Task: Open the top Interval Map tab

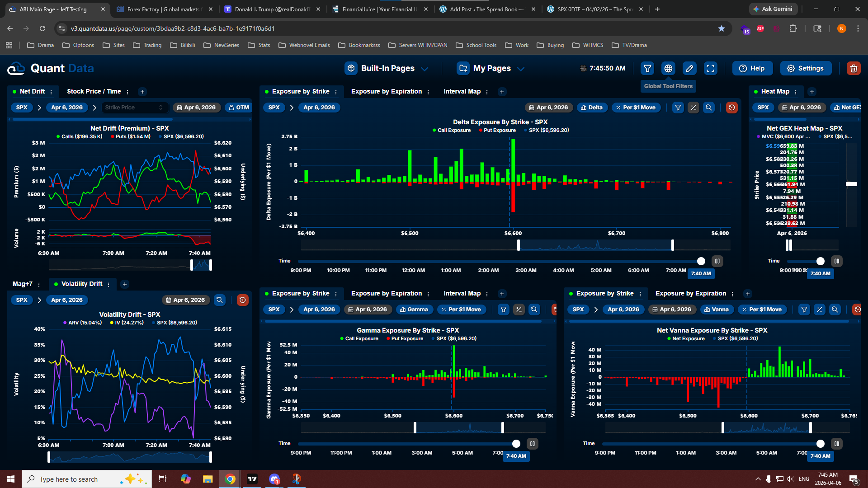Action: point(462,91)
